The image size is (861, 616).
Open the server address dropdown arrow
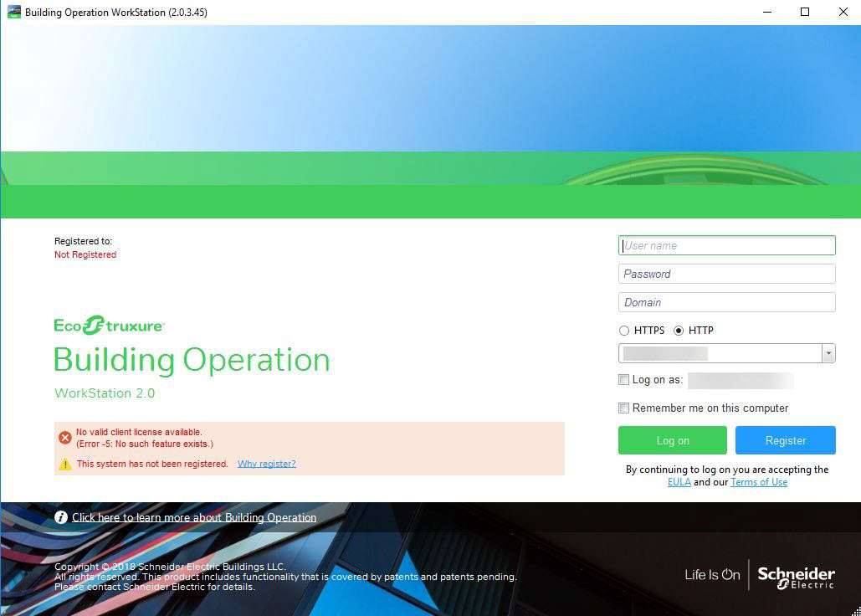pos(828,353)
